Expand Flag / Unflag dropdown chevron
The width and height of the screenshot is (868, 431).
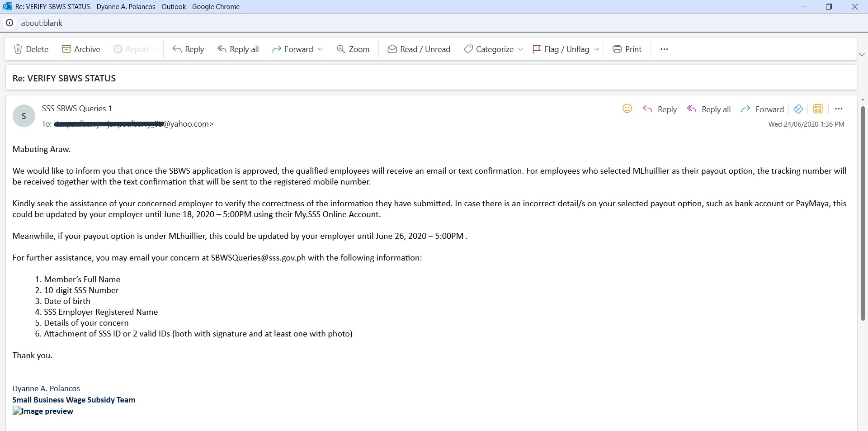596,49
